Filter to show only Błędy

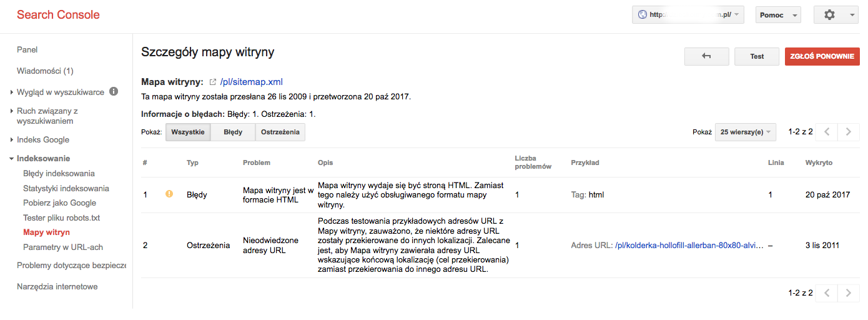[233, 132]
